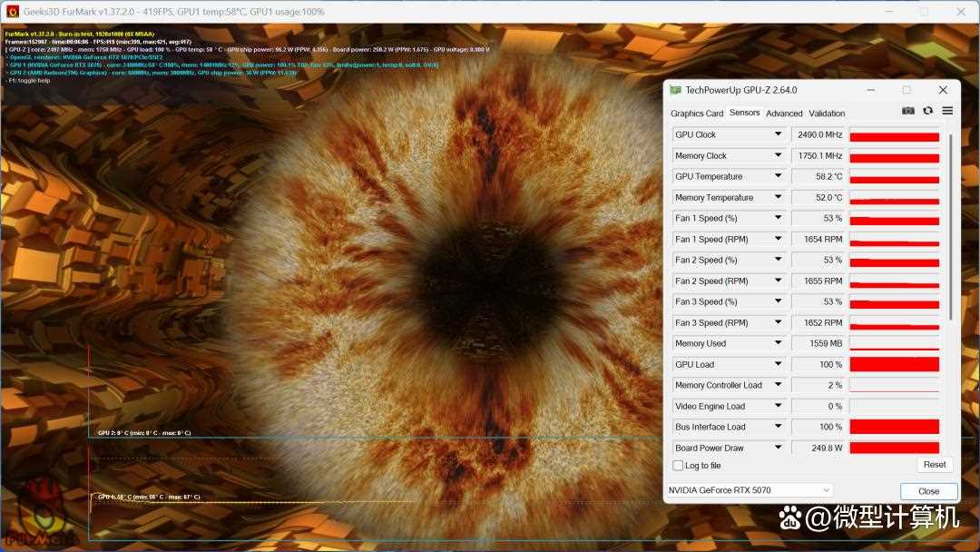980x552 pixels.
Task: Click the GPU Clock history graph
Action: tap(895, 134)
